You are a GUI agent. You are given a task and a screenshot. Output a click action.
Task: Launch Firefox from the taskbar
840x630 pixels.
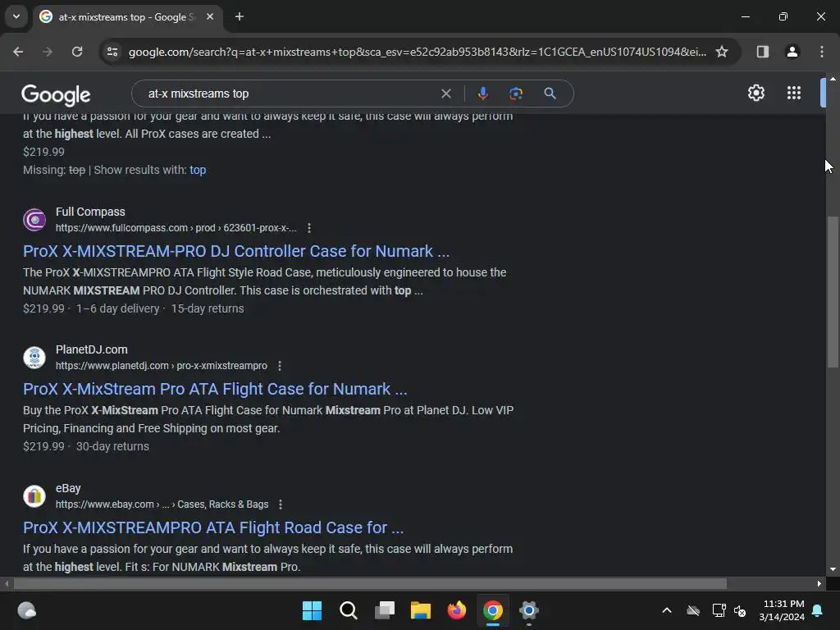pyautogui.click(x=456, y=610)
